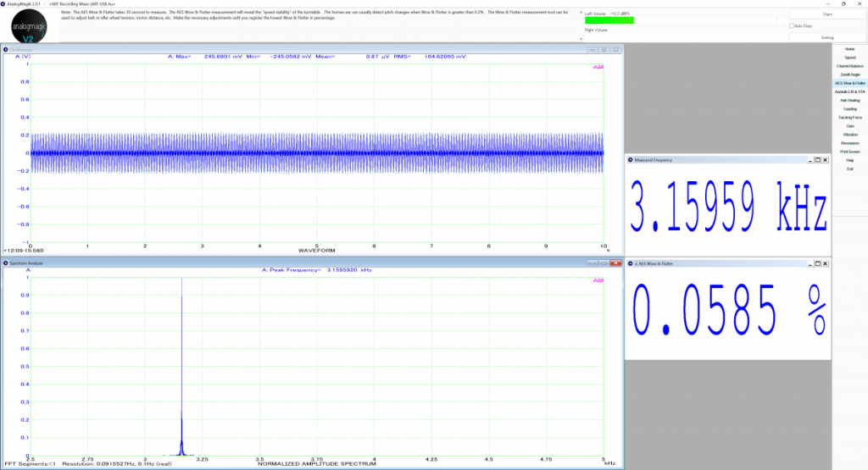Open the Setting button
This screenshot has width=868, height=470.
tap(826, 37)
